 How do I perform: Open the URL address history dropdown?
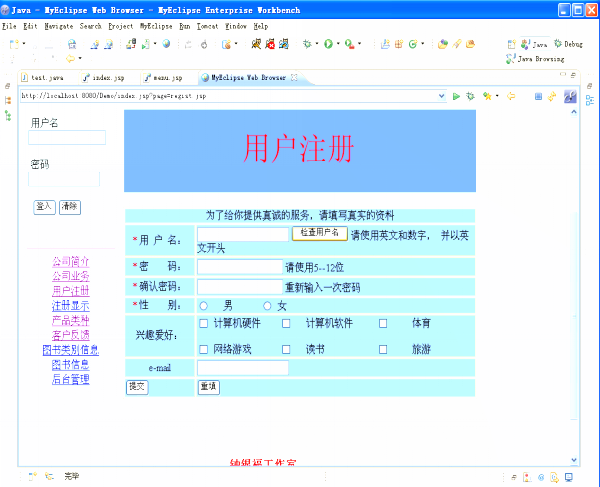(x=442, y=96)
